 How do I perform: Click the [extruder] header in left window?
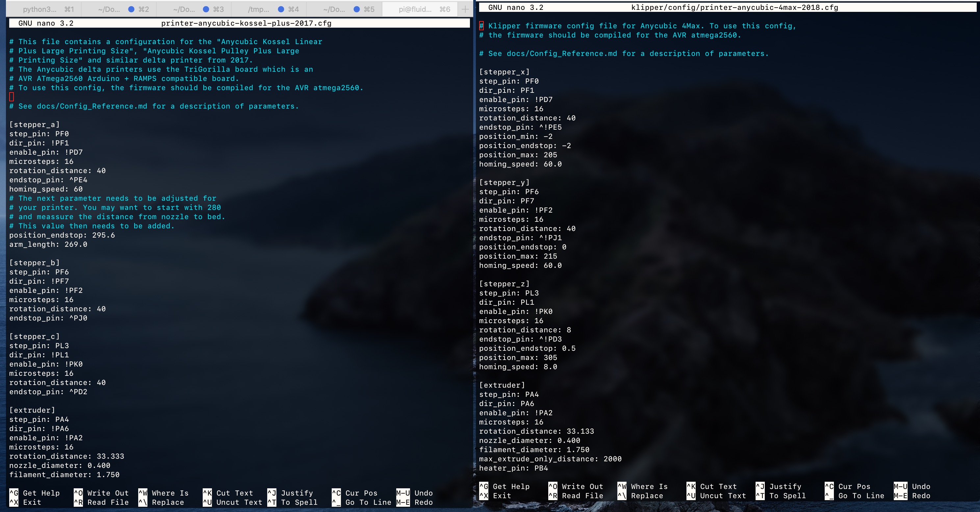(32, 410)
